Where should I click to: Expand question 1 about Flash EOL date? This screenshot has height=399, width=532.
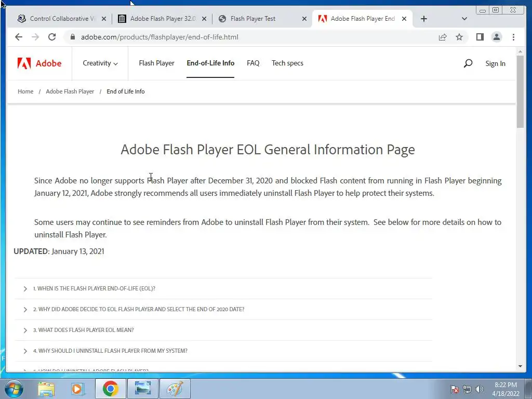click(x=223, y=288)
